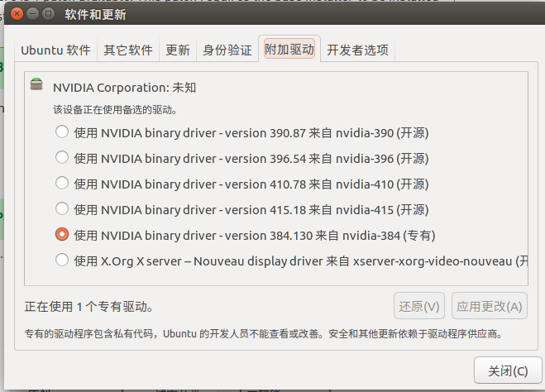
Task: Click the 正在使用 1 个专有驱动 status text
Action: (x=88, y=307)
